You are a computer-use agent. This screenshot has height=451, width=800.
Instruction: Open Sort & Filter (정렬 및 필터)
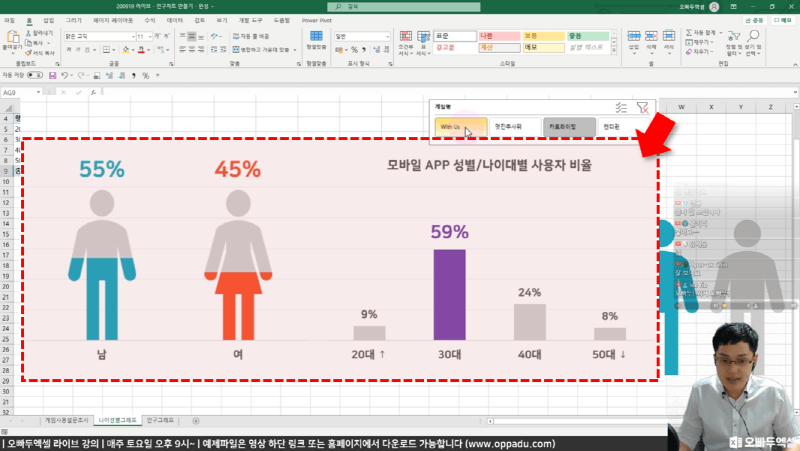[x=734, y=43]
